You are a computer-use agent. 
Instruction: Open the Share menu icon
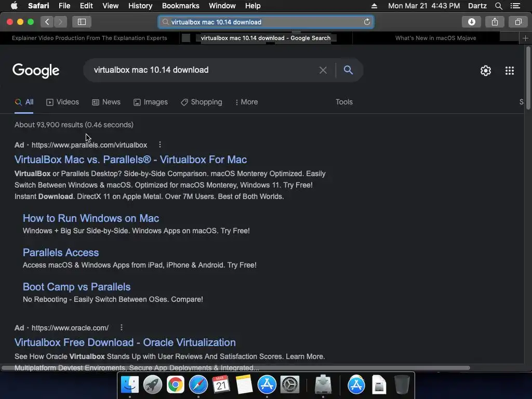pos(495,22)
